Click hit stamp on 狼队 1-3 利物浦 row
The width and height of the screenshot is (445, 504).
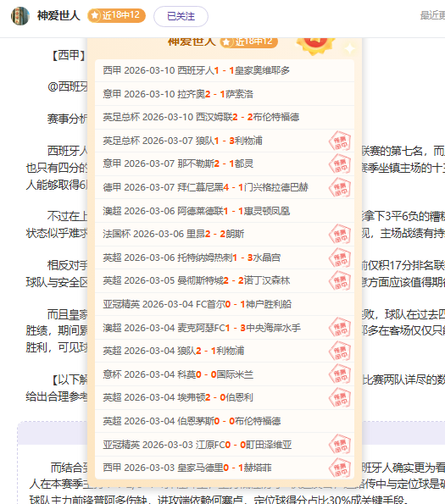coord(340,141)
